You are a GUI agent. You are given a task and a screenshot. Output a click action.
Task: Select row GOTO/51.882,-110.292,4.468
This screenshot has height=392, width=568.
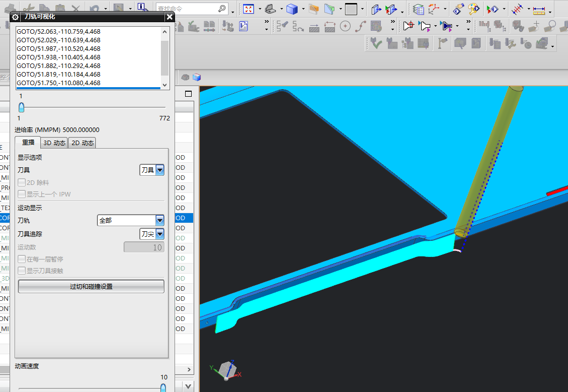(88, 66)
